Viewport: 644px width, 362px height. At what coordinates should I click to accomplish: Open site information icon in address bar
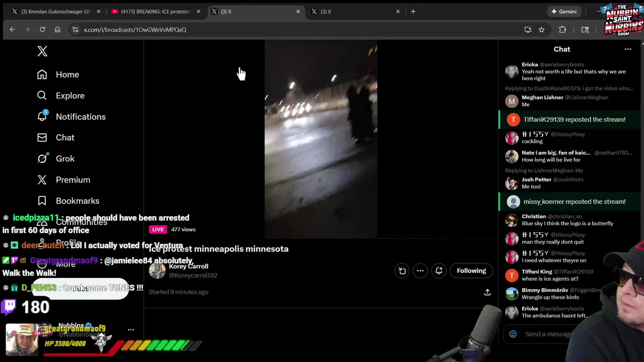(x=75, y=30)
